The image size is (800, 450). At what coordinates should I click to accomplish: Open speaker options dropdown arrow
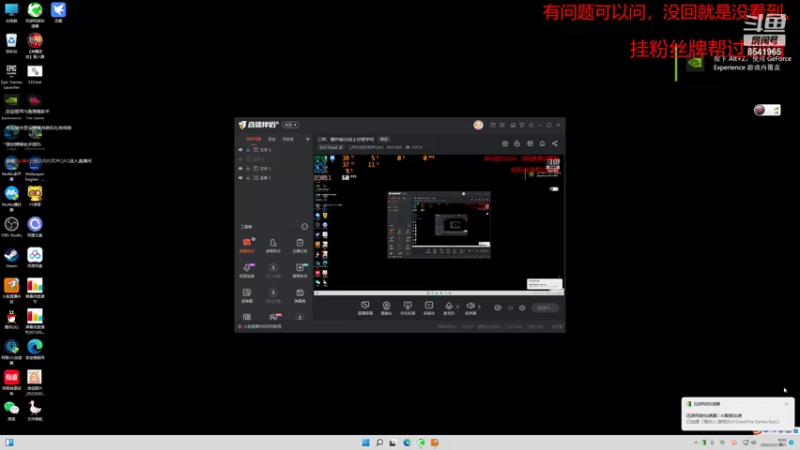click(479, 307)
